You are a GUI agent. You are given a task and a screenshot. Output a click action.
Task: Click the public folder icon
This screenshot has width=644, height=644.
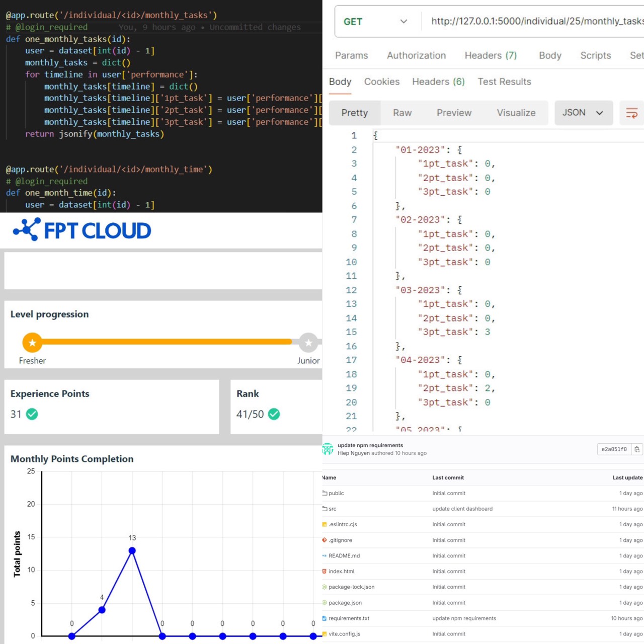point(325,493)
